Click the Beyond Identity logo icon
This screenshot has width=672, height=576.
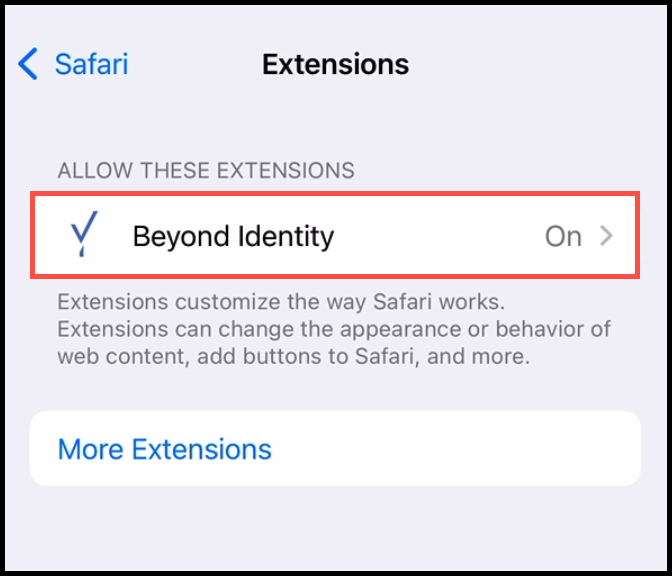(x=84, y=234)
